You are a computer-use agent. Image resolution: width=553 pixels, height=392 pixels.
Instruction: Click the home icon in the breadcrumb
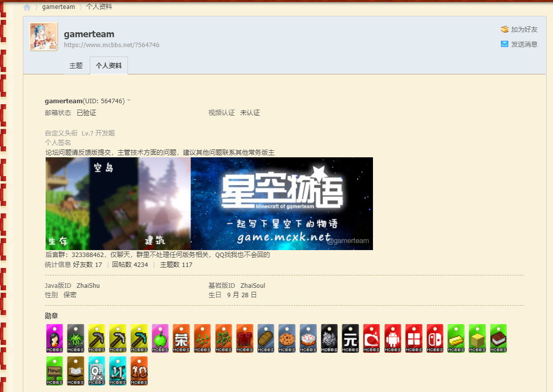coord(27,7)
